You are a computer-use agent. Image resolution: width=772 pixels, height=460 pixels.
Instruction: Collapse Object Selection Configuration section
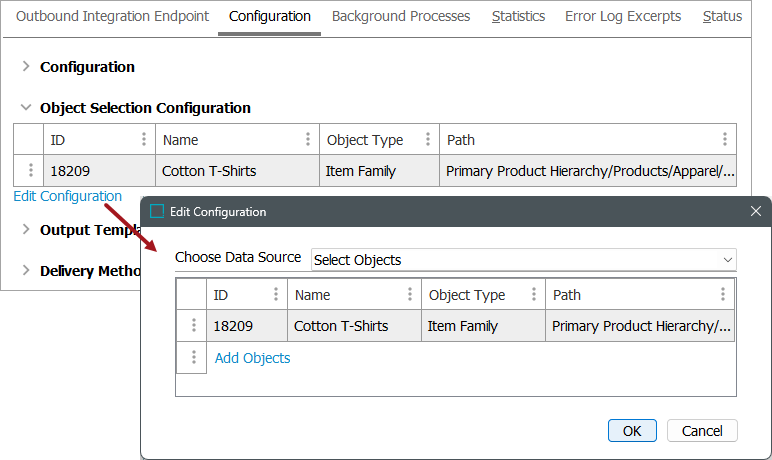pyautogui.click(x=26, y=108)
